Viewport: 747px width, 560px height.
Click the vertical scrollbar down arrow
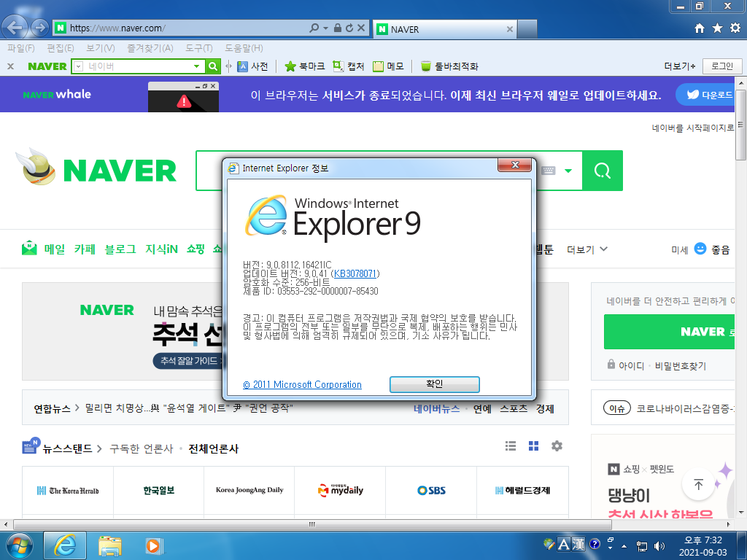741,513
